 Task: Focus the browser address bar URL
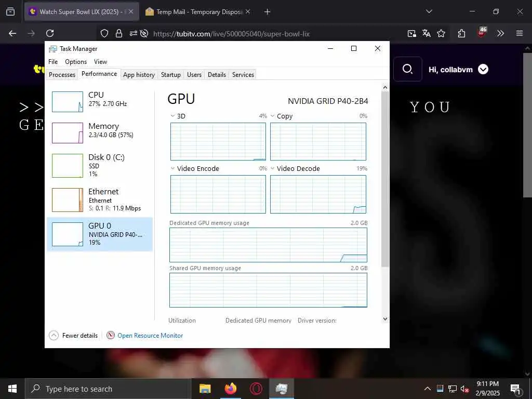tap(231, 34)
